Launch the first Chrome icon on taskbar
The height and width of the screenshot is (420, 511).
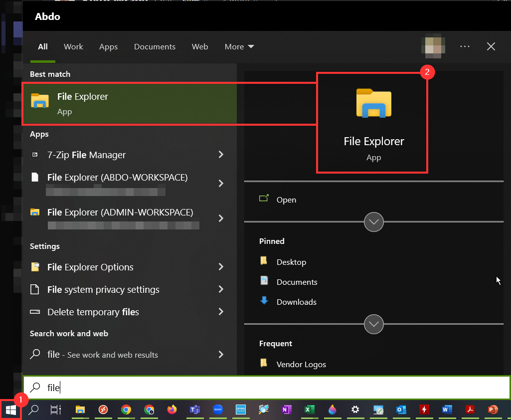(x=126, y=410)
